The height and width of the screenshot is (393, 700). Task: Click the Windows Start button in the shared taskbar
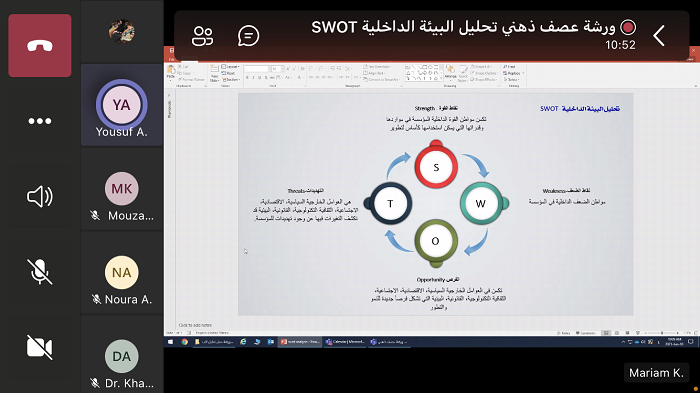(x=170, y=342)
